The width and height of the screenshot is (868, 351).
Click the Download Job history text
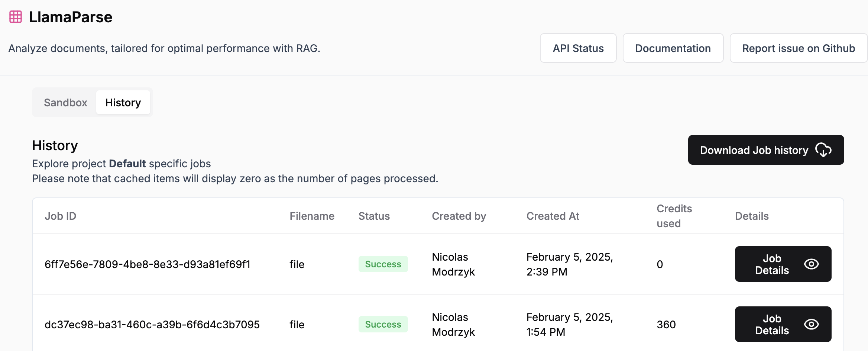(x=754, y=150)
